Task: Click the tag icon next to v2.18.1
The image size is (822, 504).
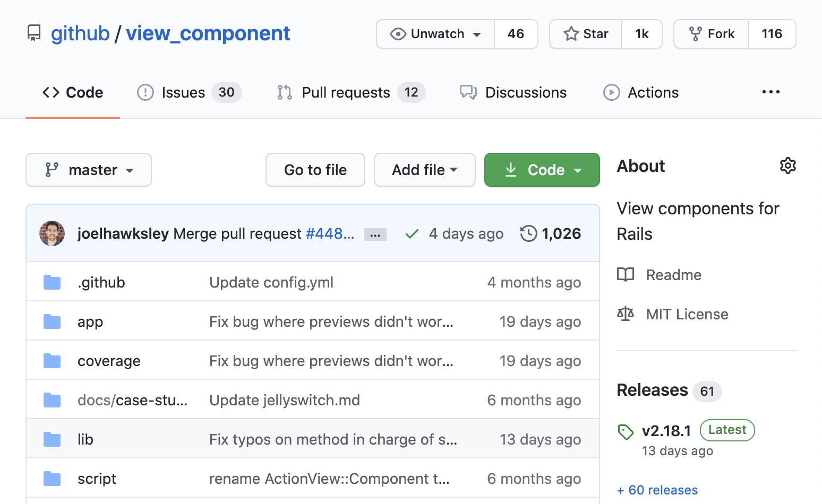Action: pos(626,431)
